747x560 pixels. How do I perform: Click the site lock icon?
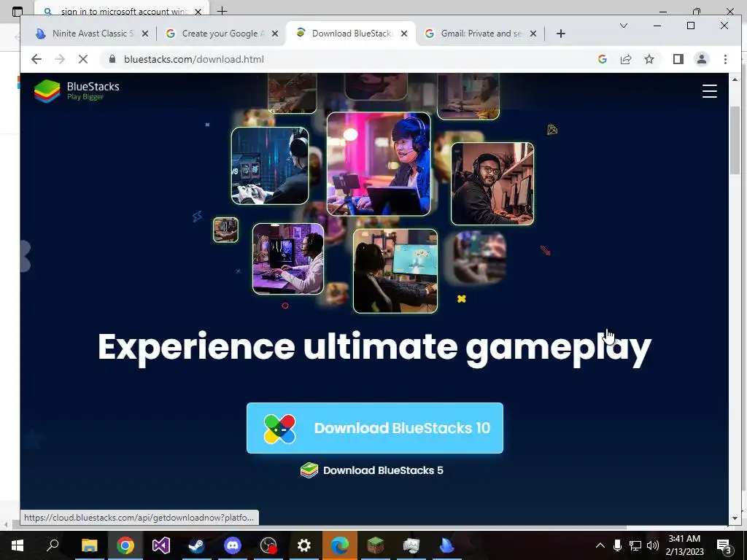[x=112, y=59]
